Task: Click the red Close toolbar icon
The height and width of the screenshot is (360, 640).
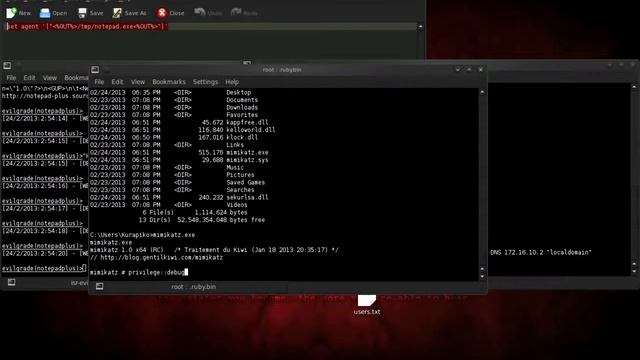Action: coord(162,13)
